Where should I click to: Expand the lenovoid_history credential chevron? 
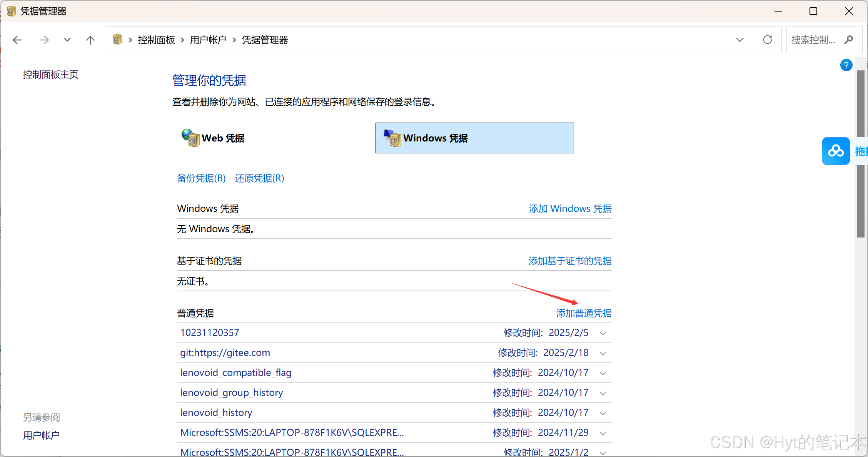(x=603, y=413)
